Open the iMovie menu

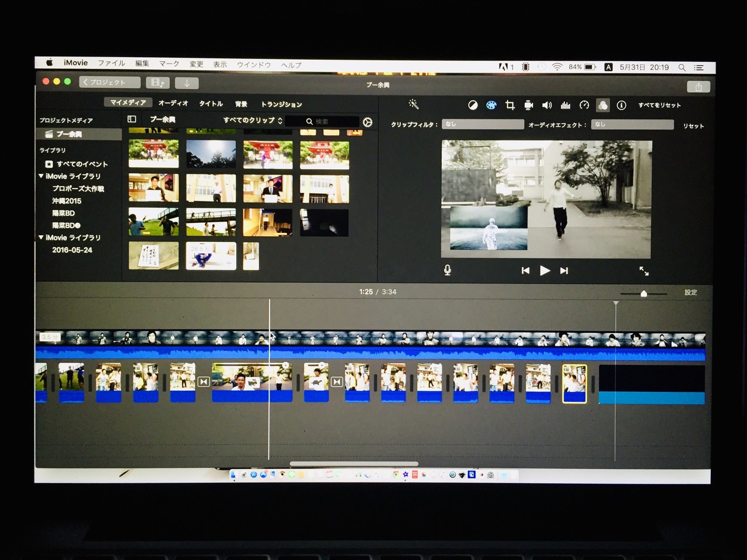(76, 63)
